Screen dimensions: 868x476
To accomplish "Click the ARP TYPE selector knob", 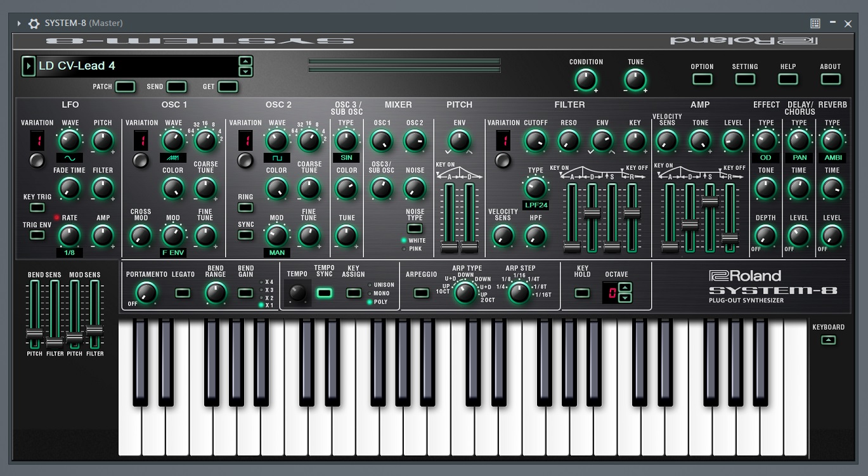I will [465, 293].
